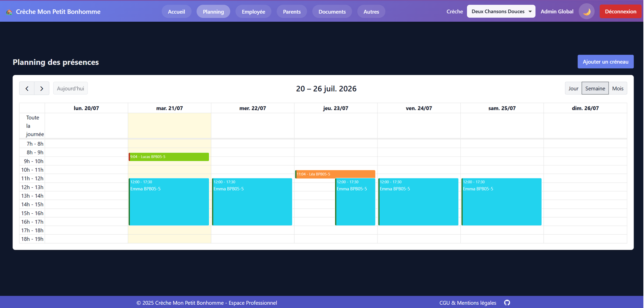Click the Toute la journée row label
The image size is (644, 308).
(35, 126)
